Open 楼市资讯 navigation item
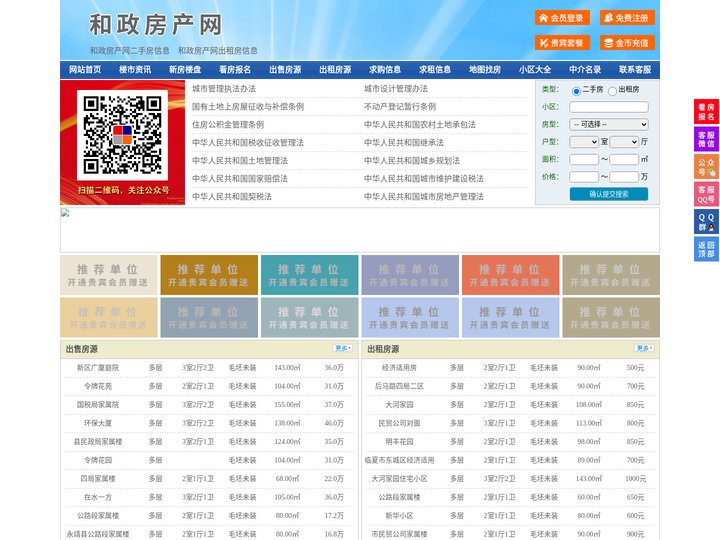 [x=135, y=70]
